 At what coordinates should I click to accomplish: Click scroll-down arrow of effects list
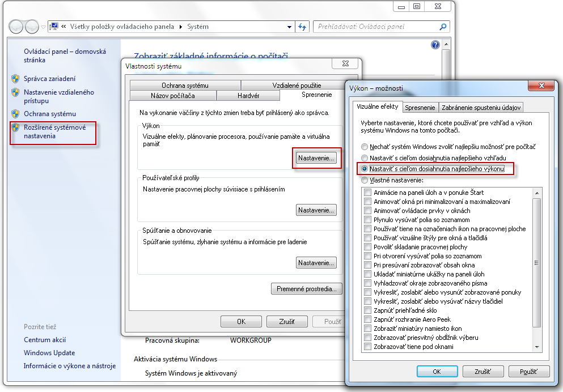pos(537,347)
